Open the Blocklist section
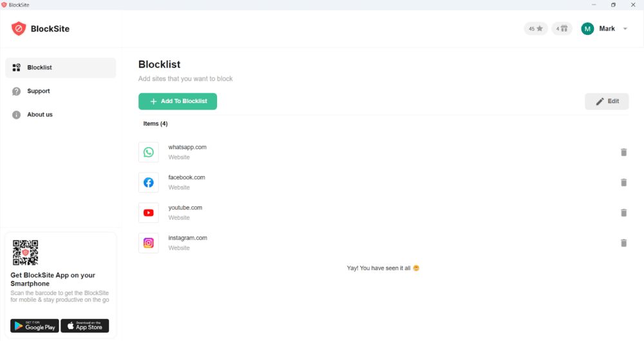Image resolution: width=644 pixels, height=341 pixels. pyautogui.click(x=61, y=68)
